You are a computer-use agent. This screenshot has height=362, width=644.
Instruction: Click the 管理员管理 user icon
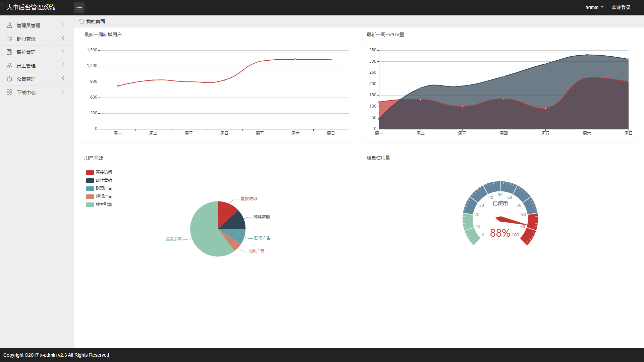click(9, 25)
